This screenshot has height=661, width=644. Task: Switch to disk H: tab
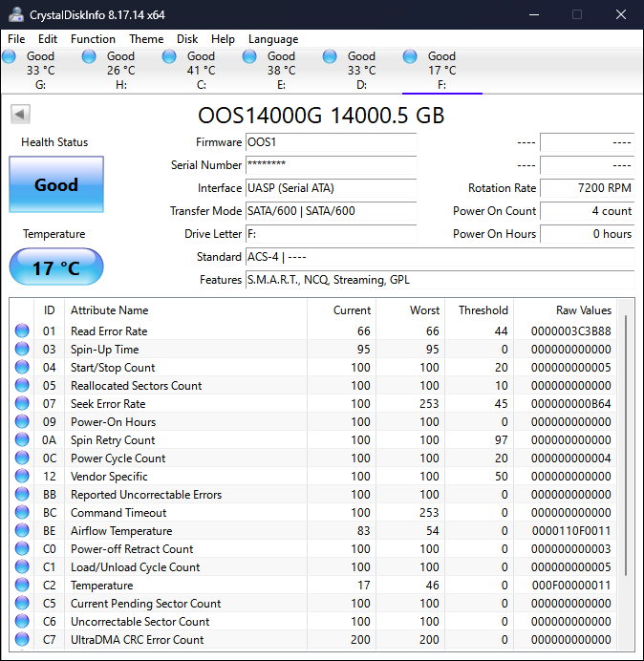pos(121,70)
